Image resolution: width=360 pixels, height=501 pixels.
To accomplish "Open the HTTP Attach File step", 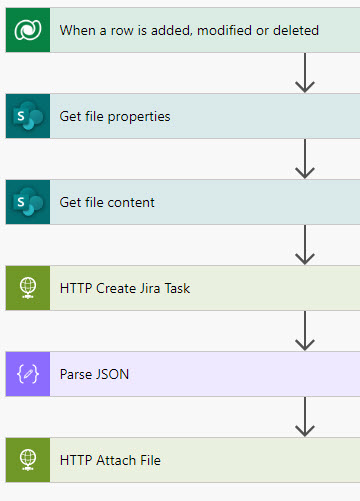I will [x=183, y=460].
